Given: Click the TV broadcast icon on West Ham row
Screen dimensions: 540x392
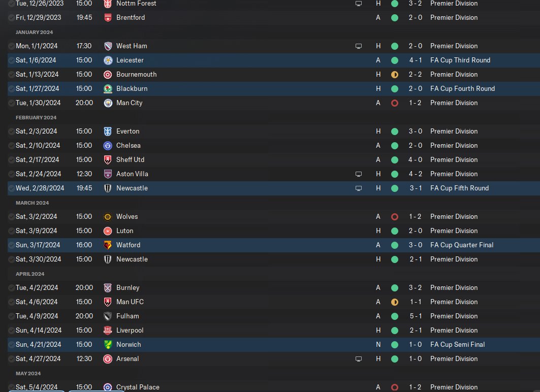Looking at the screenshot, I should pyautogui.click(x=359, y=46).
